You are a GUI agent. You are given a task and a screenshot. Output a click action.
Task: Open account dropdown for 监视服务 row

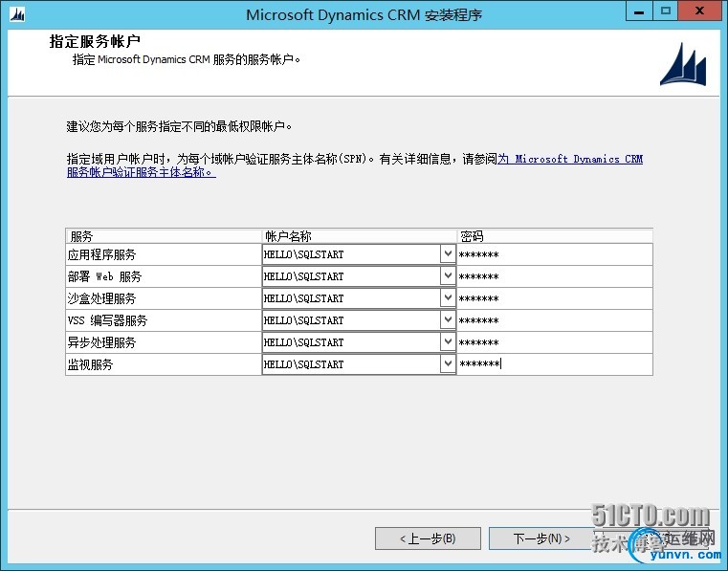(x=448, y=364)
